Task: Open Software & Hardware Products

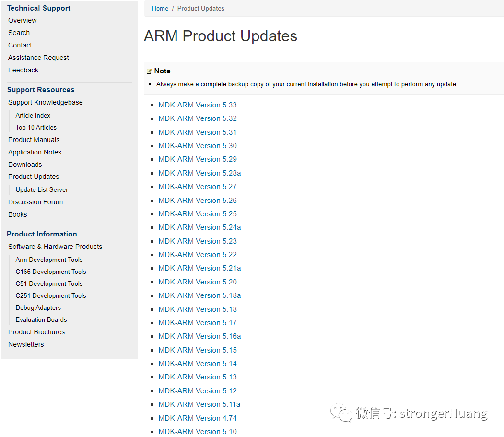Action: click(55, 247)
